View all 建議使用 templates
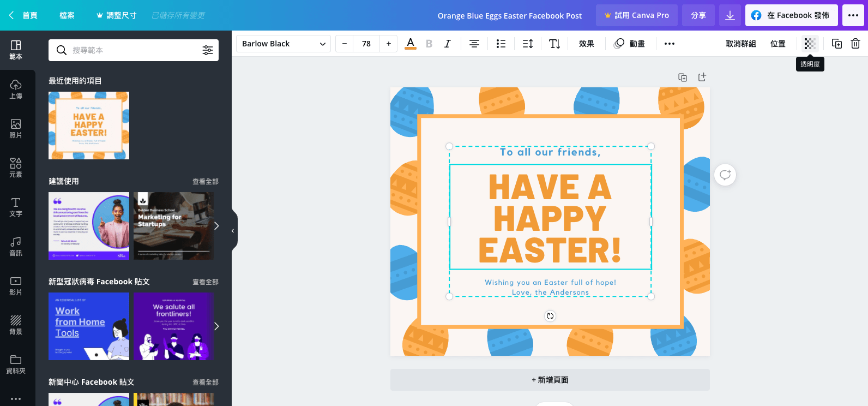This screenshot has height=406, width=868. (206, 182)
